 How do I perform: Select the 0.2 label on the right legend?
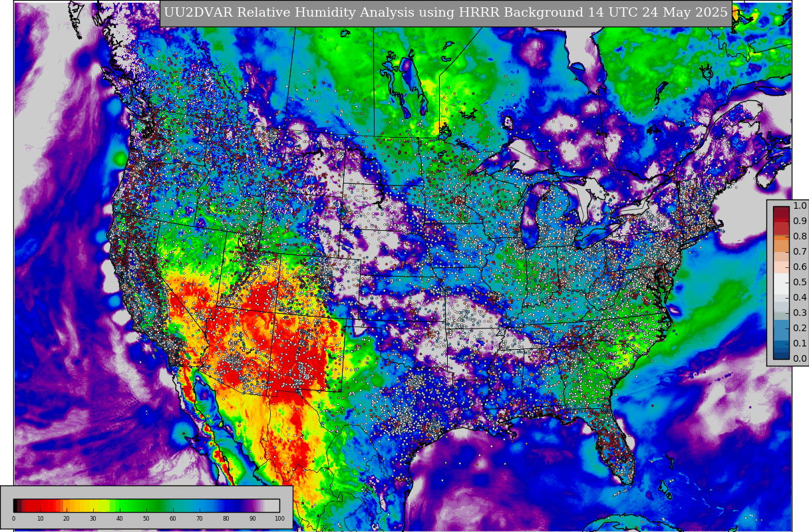point(800,329)
